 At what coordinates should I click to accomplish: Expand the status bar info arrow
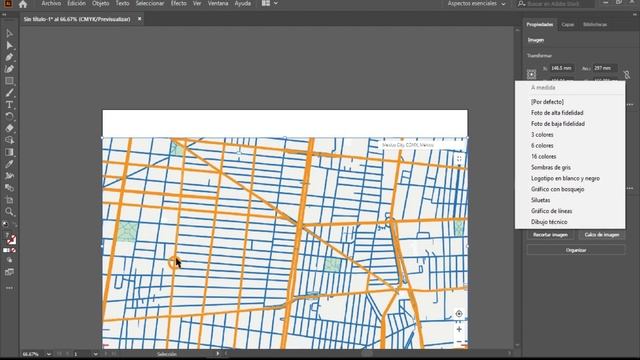coord(218,354)
